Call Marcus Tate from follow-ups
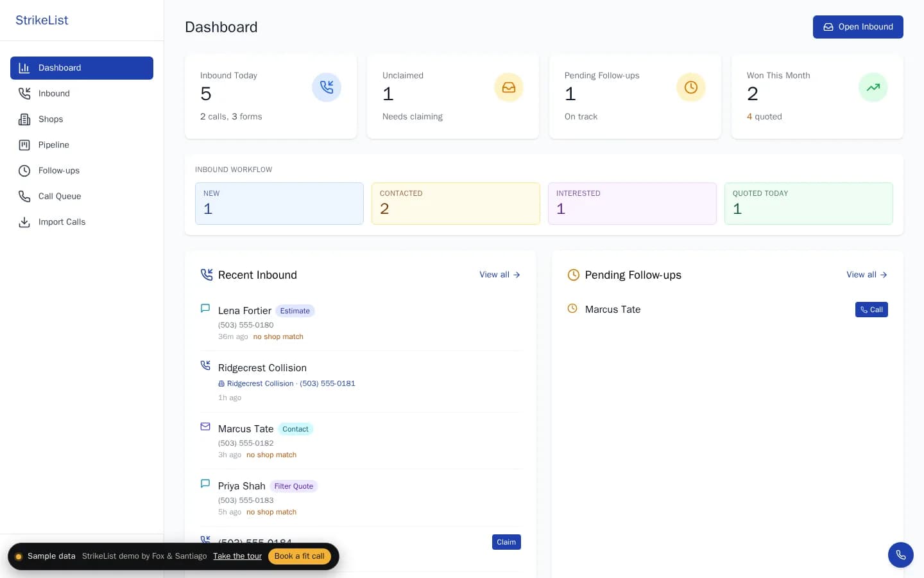 click(x=871, y=310)
